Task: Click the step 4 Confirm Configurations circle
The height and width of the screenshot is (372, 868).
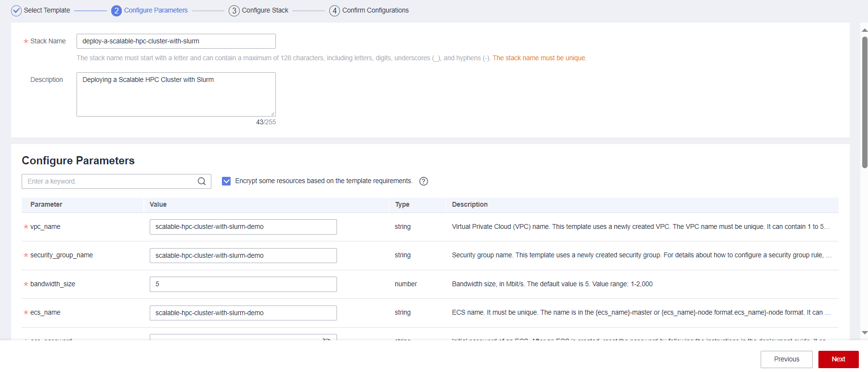Action: (335, 11)
